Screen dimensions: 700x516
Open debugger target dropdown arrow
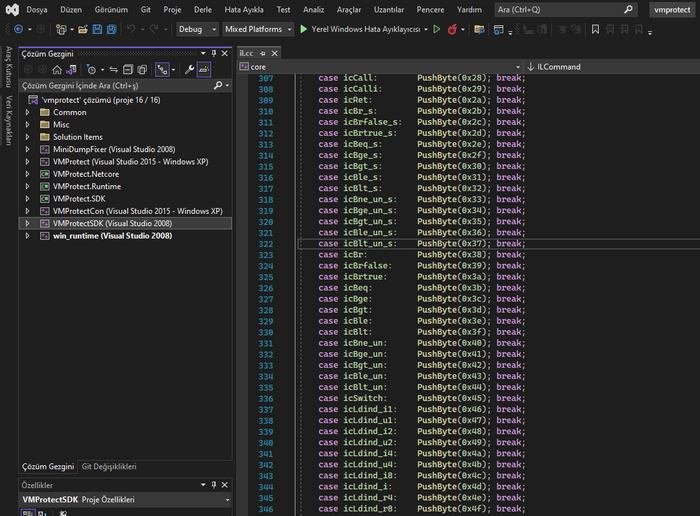[x=426, y=29]
